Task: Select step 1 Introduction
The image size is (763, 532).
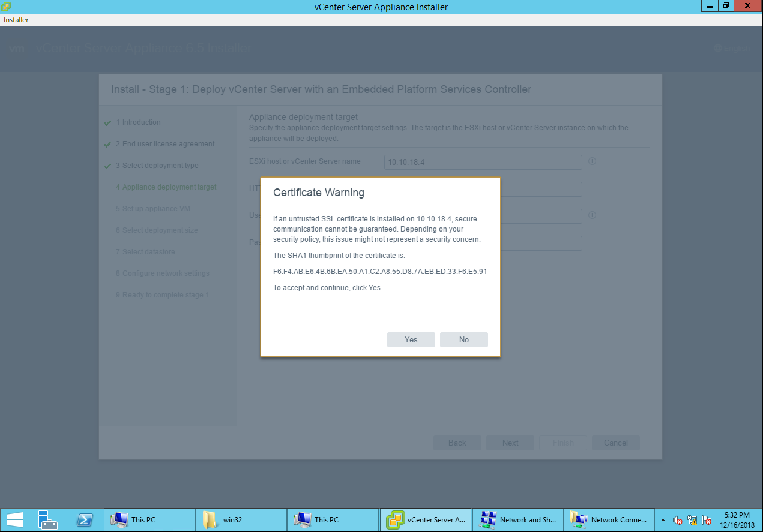Action: tap(137, 122)
